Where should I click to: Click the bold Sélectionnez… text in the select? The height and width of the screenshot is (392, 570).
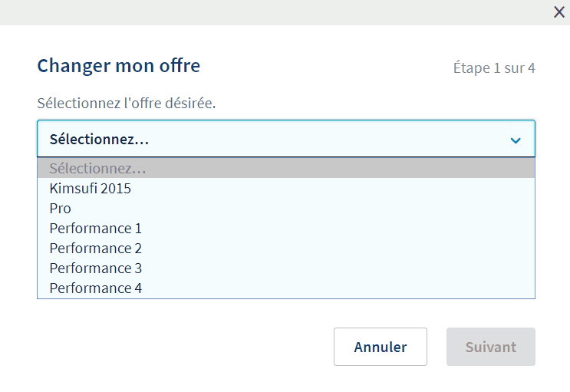[x=99, y=140]
